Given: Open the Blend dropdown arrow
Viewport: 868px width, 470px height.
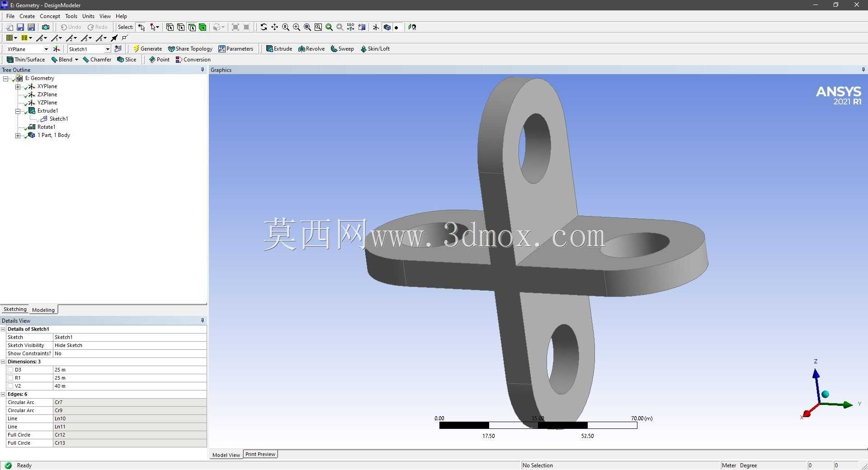Looking at the screenshot, I should [76, 60].
